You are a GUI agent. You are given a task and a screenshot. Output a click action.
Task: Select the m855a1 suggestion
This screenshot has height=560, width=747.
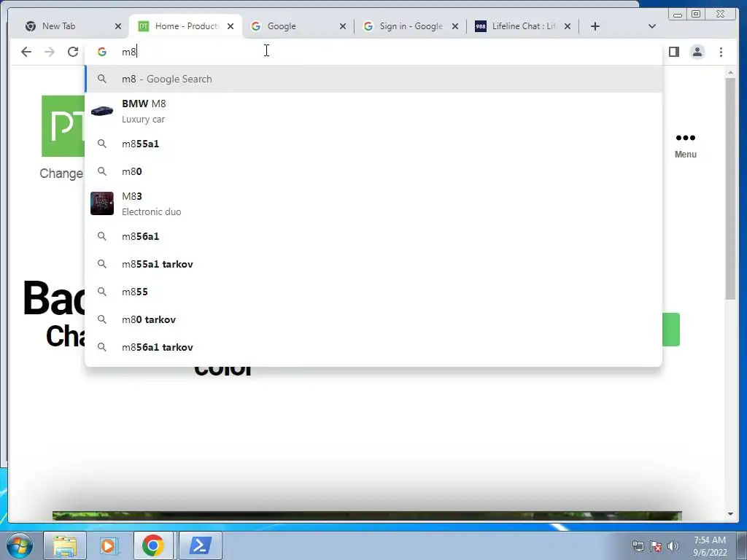(x=373, y=144)
